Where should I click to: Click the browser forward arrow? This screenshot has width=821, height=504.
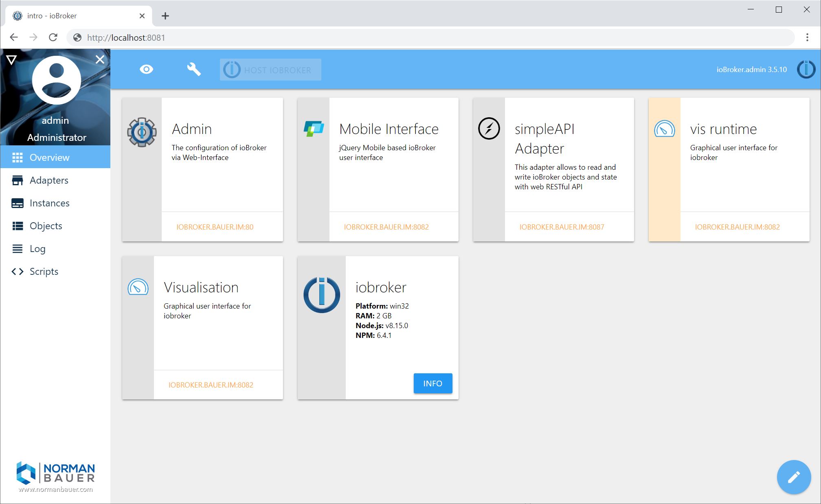(33, 37)
